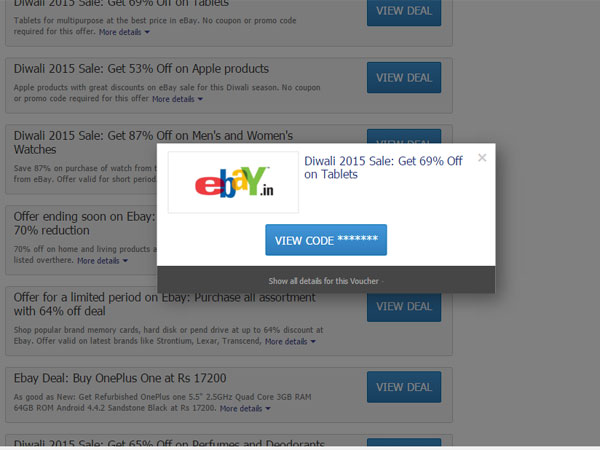Open the Ebay Deal OnePlus One Rs 17200 title
Screen dimensions: 600x450
point(120,378)
